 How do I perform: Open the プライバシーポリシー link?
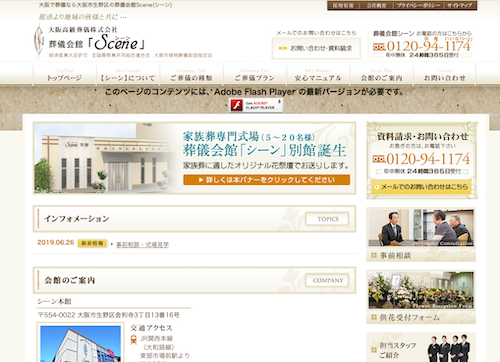418,5
